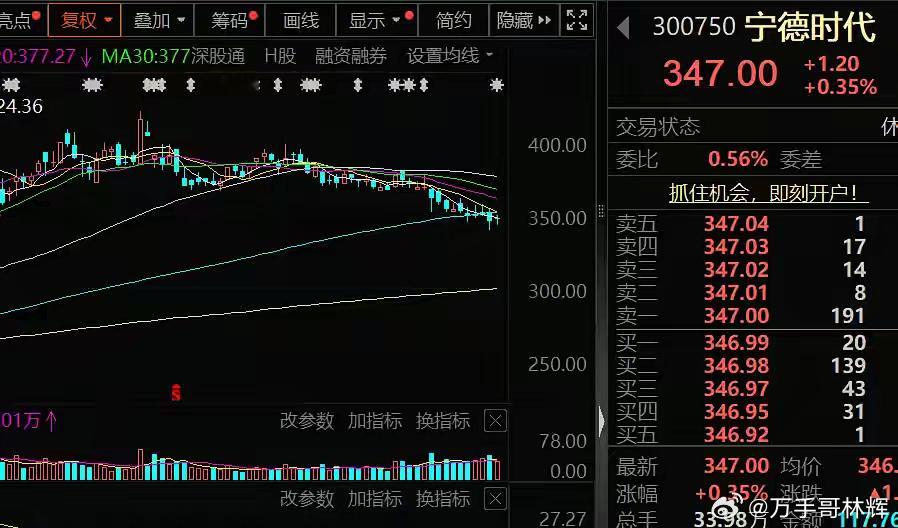Click 换指标 in the lower indicator panel

(x=443, y=498)
